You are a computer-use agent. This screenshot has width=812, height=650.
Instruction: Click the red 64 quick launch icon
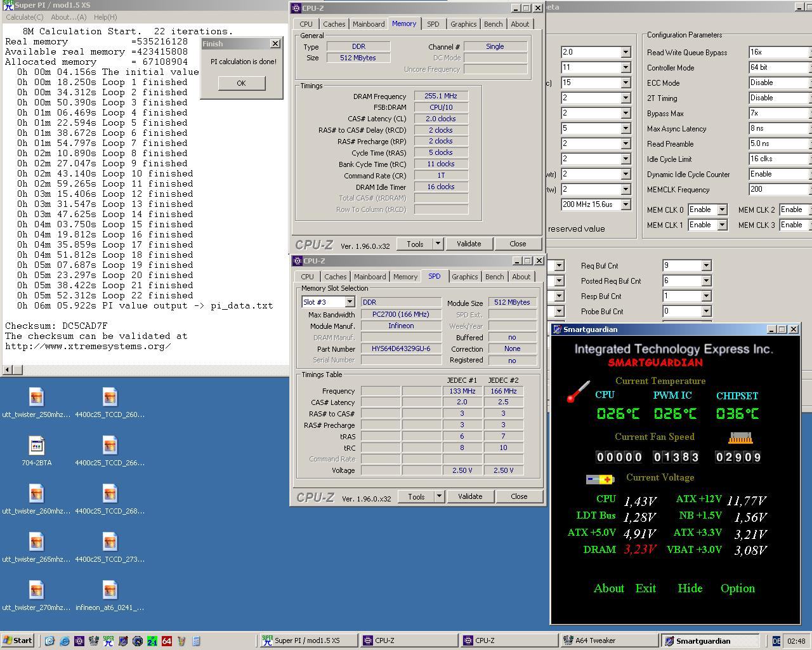click(x=167, y=641)
